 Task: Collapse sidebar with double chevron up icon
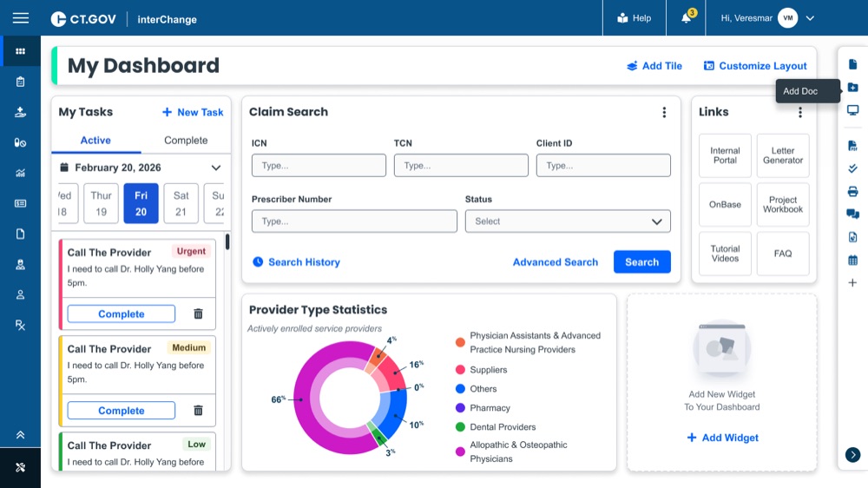(x=21, y=435)
